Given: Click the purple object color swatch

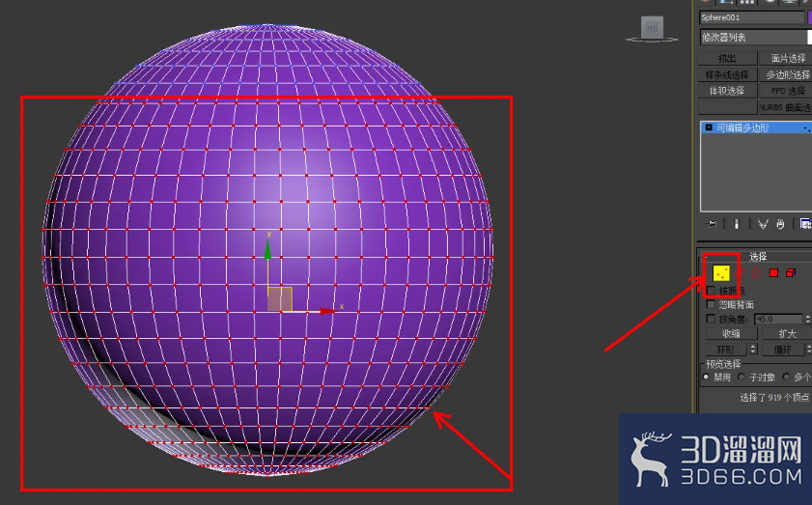Looking at the screenshot, I should 810,17.
